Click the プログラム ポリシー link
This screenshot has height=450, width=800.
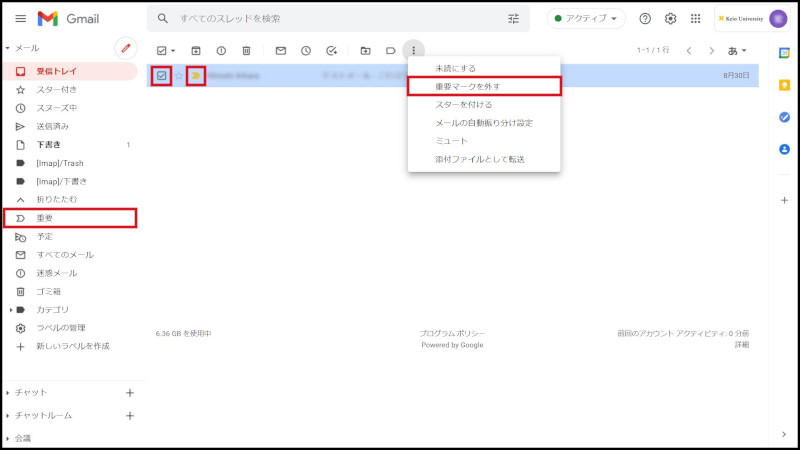451,334
